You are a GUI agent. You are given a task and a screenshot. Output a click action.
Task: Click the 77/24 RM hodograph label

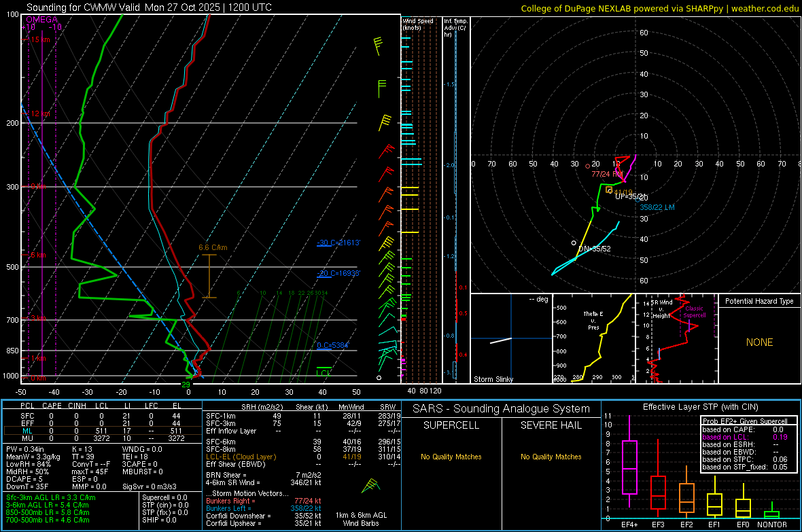pos(607,174)
